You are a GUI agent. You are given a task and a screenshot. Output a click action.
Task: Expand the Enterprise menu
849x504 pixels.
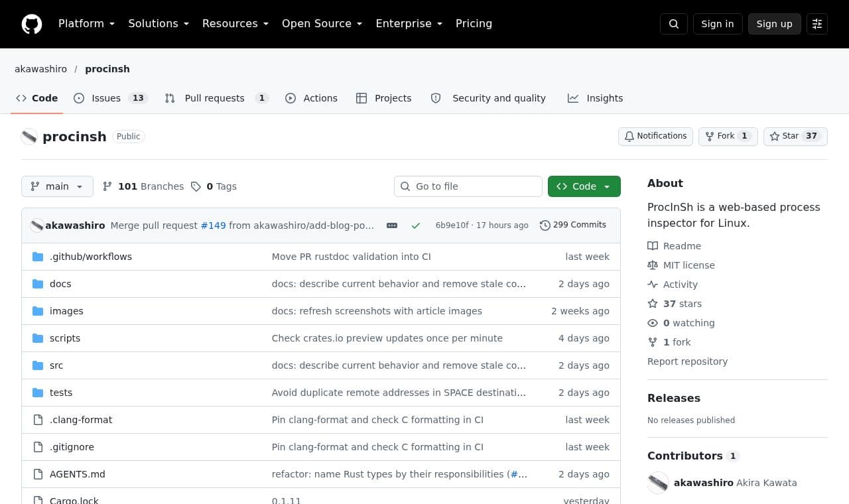pos(409,24)
